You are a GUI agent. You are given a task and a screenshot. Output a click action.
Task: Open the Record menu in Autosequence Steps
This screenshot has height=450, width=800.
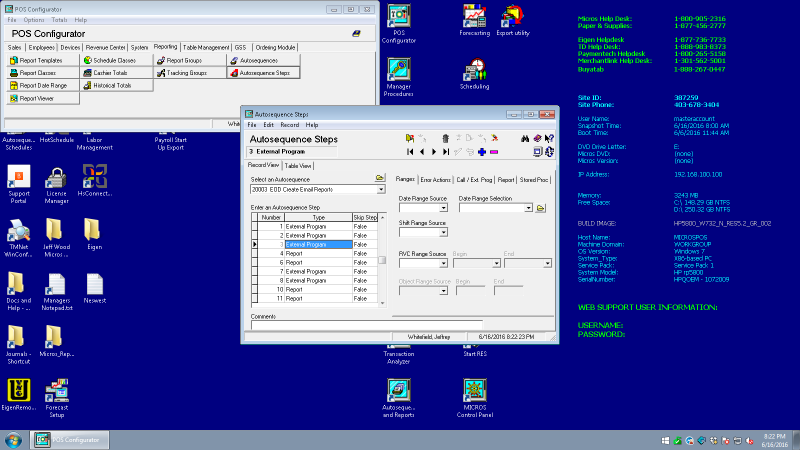[x=289, y=125]
